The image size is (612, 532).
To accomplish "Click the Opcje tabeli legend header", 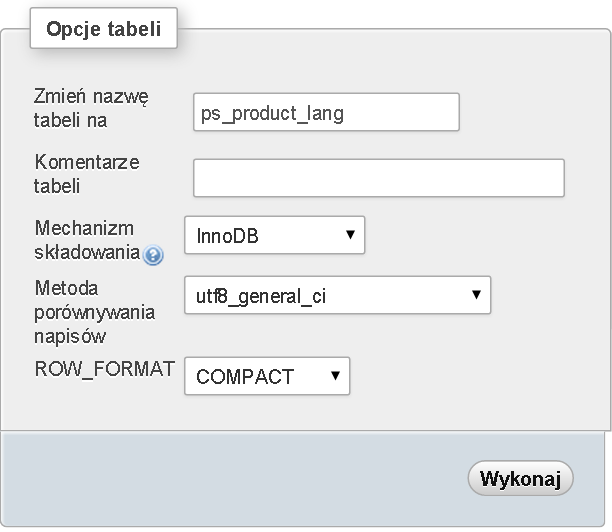I will click(x=104, y=29).
